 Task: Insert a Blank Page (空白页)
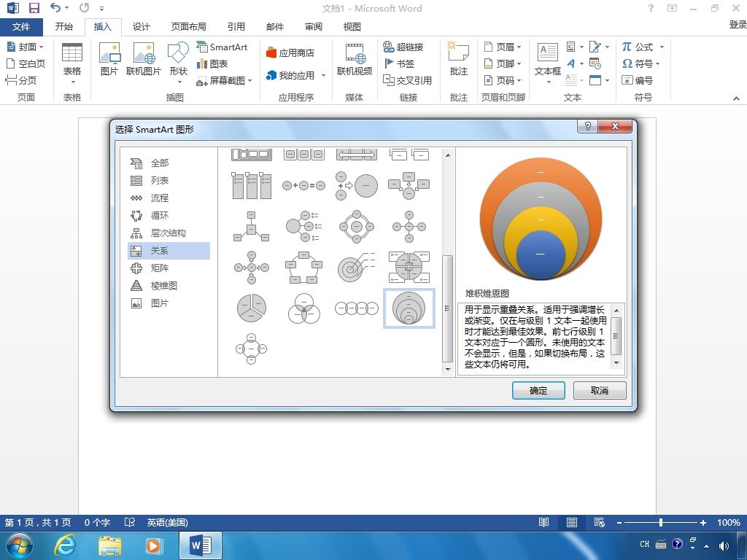coord(26,63)
